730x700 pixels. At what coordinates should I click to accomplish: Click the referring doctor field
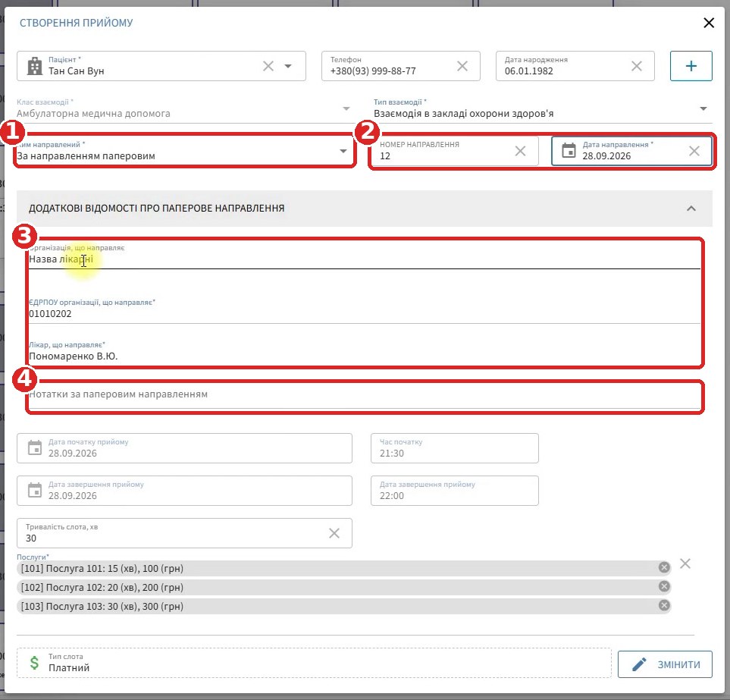click(365, 352)
